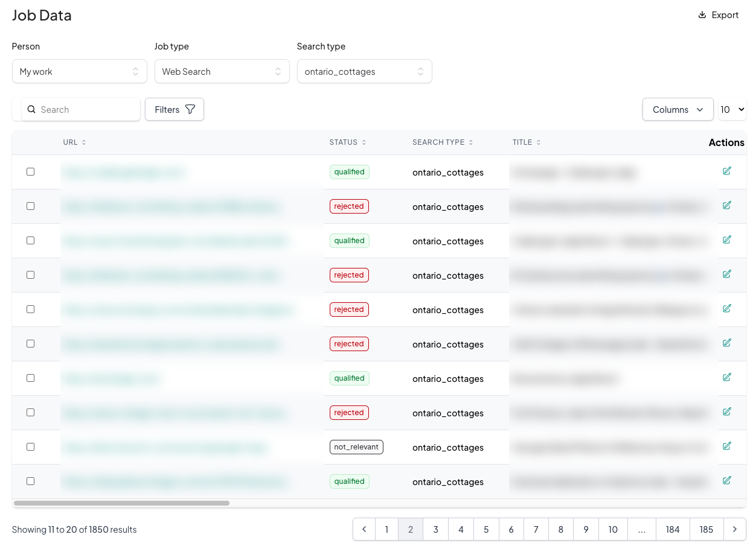Click the first row's qualified badge
The width and height of the screenshot is (756, 546).
tap(349, 172)
